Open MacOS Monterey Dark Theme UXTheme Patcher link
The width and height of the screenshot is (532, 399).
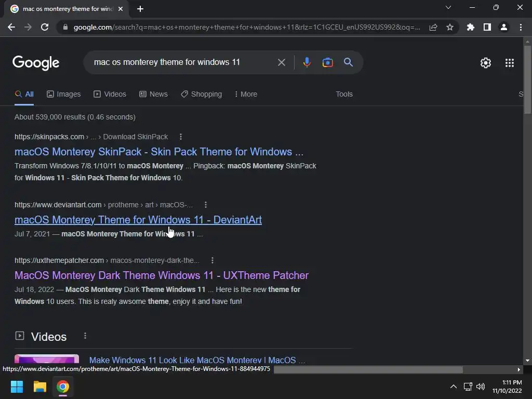[162, 275]
